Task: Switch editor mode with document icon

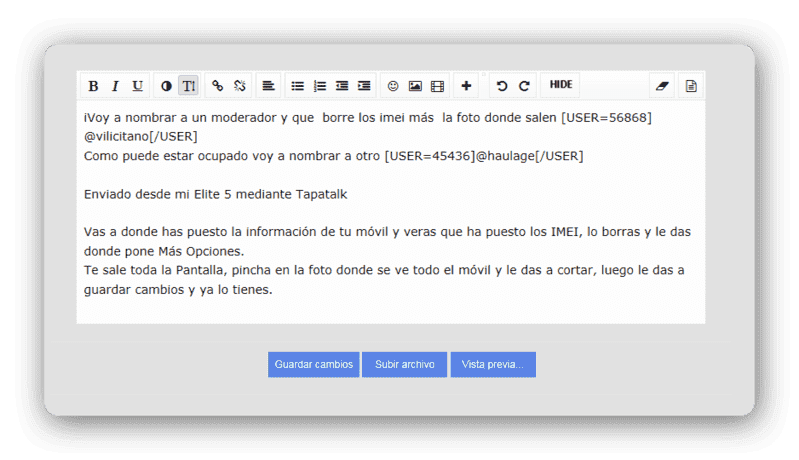Action: 691,86
